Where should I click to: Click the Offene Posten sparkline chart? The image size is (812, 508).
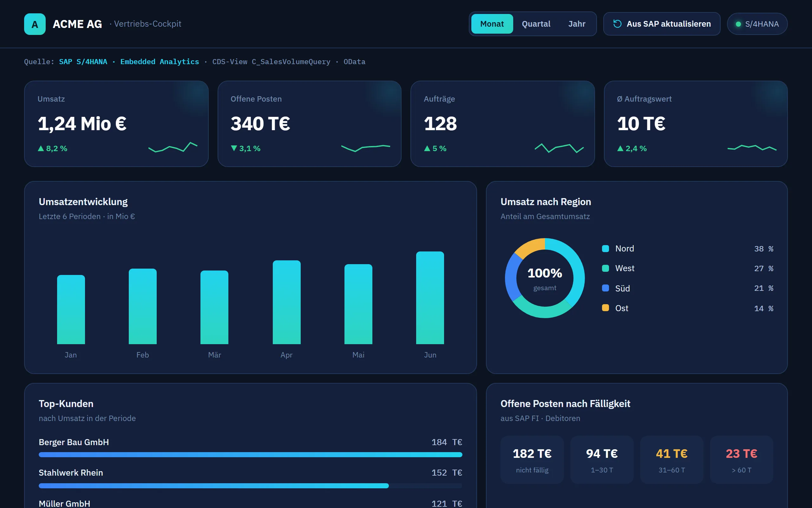366,148
